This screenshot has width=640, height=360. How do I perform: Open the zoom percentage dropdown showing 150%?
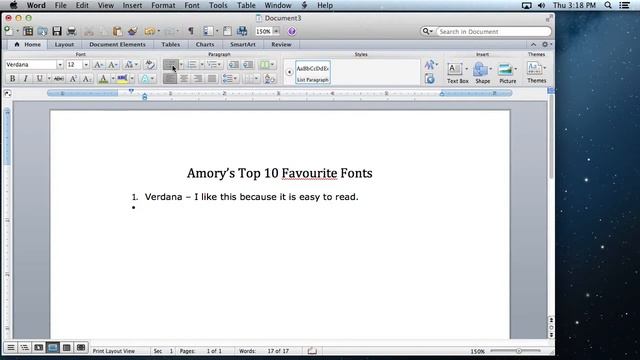(x=276, y=31)
